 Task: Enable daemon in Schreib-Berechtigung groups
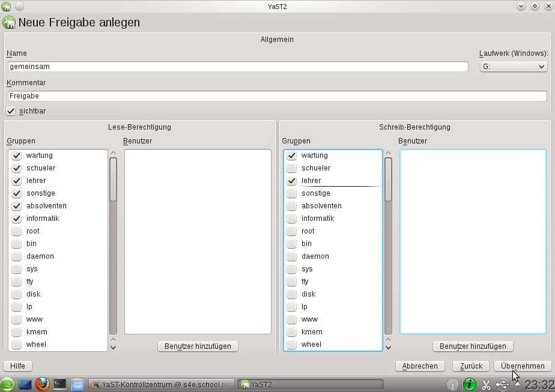[291, 256]
